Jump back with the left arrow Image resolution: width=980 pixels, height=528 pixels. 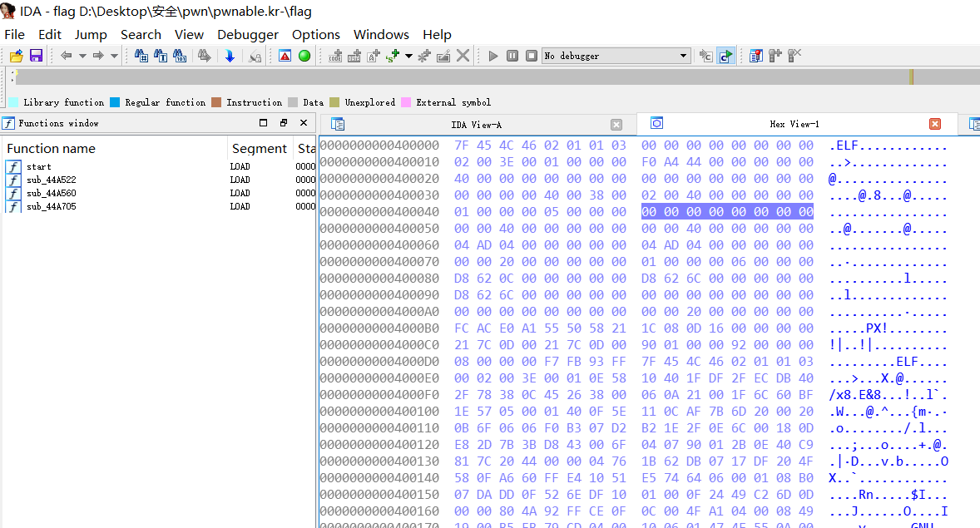(66, 56)
